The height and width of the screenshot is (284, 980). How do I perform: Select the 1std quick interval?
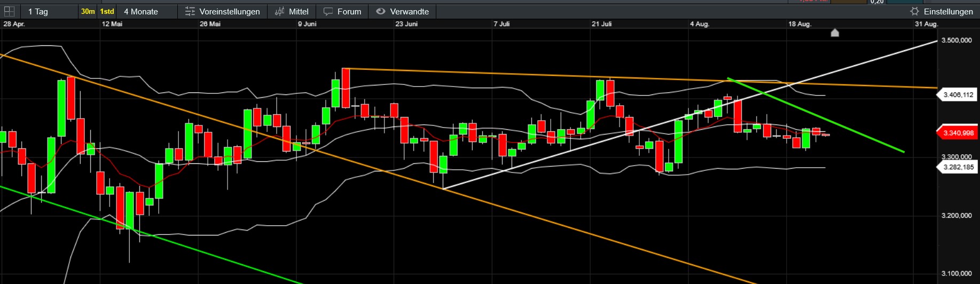107,11
